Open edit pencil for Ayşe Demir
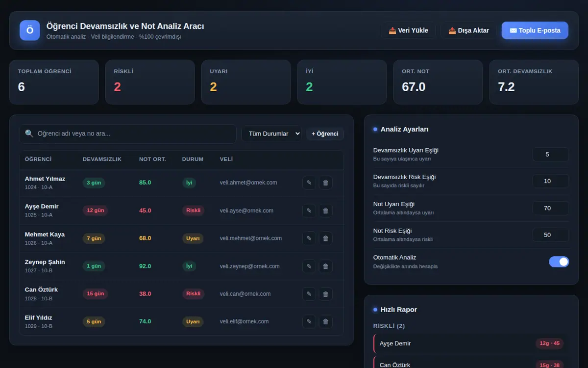The width and height of the screenshot is (588, 368). click(x=309, y=210)
